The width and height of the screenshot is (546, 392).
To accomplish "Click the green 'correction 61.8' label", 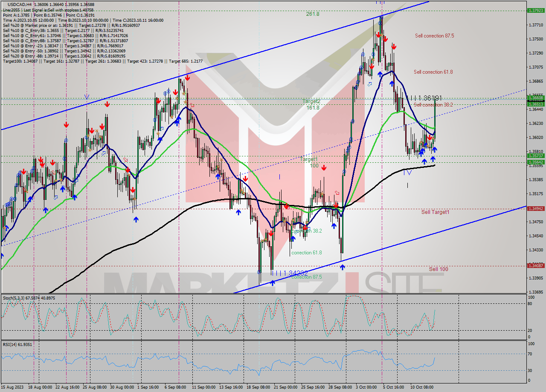I will click(306, 253).
